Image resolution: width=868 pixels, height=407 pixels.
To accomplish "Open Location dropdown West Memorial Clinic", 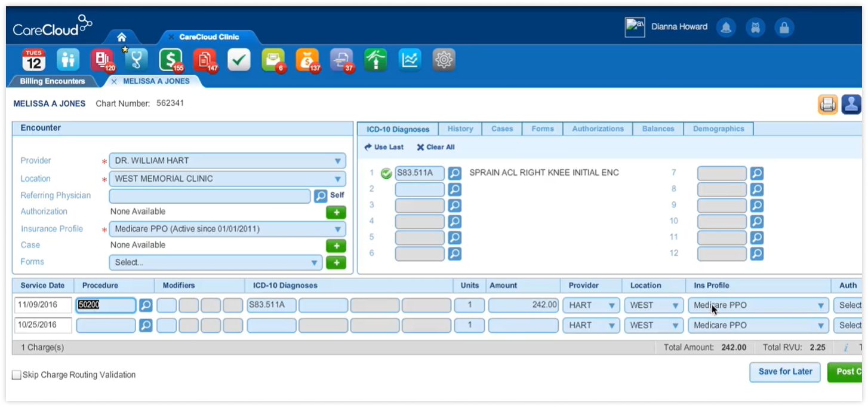I will [x=227, y=179].
